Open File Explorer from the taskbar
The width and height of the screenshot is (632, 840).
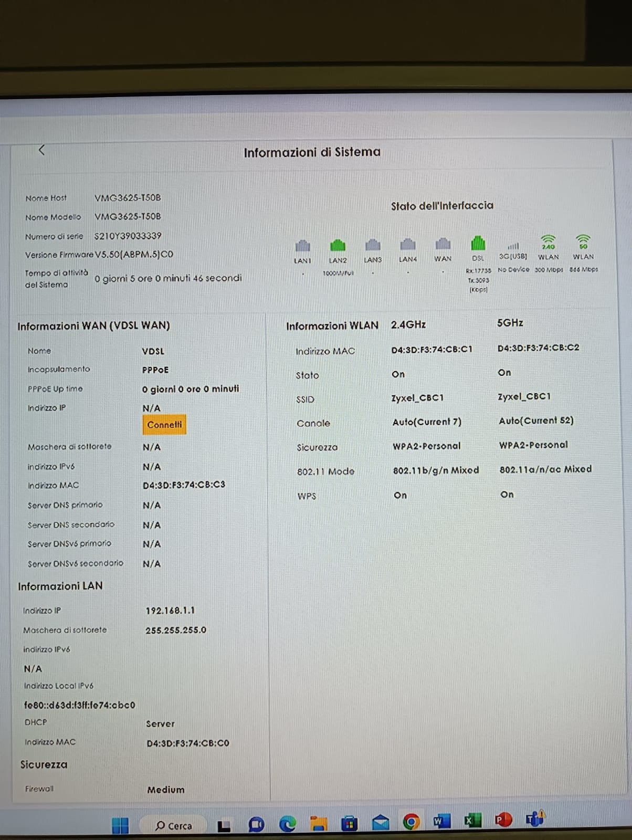pos(318,824)
